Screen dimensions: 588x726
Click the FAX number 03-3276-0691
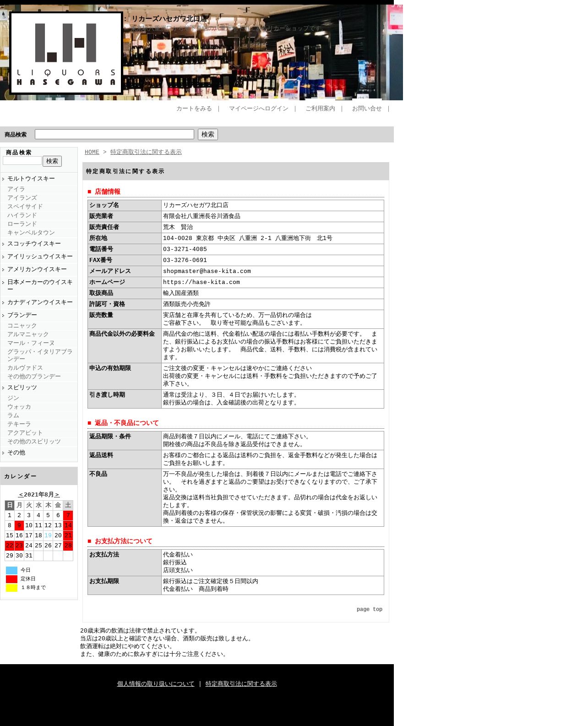(x=185, y=261)
